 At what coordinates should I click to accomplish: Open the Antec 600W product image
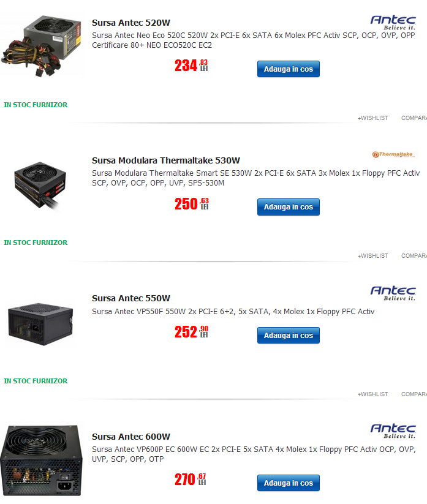tap(41, 461)
